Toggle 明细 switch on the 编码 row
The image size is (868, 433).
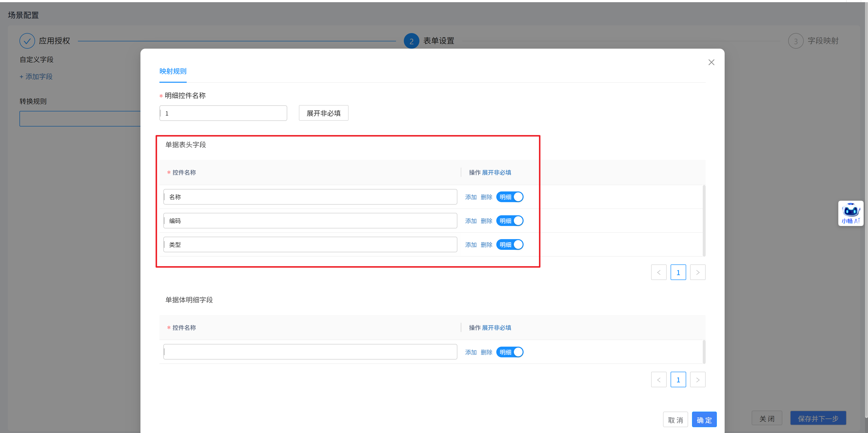509,221
